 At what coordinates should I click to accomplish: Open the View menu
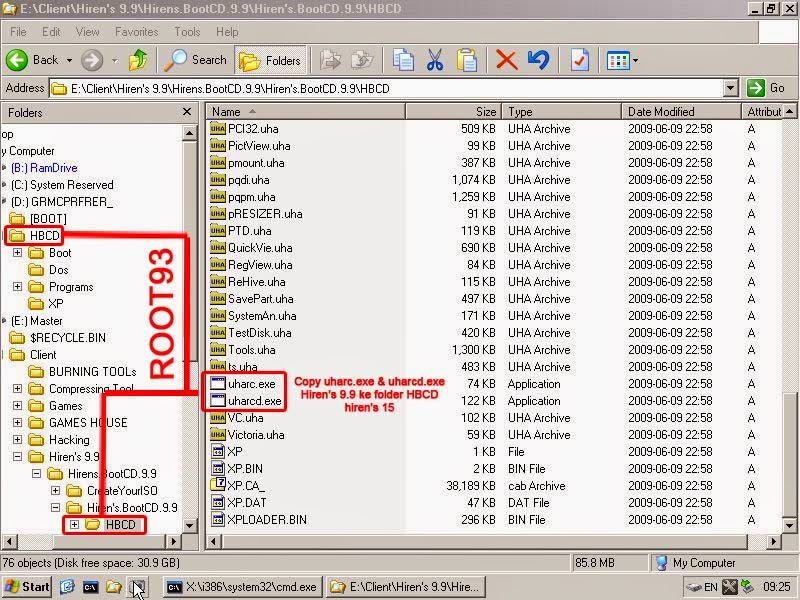tap(88, 32)
